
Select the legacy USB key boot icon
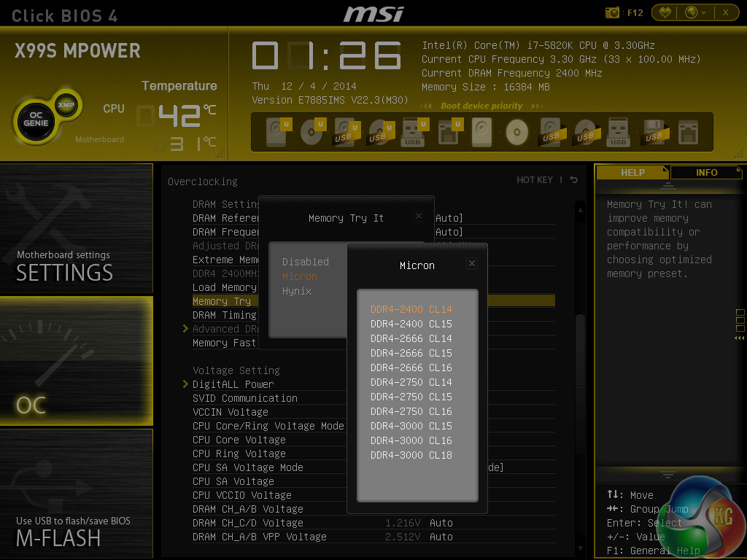[619, 131]
